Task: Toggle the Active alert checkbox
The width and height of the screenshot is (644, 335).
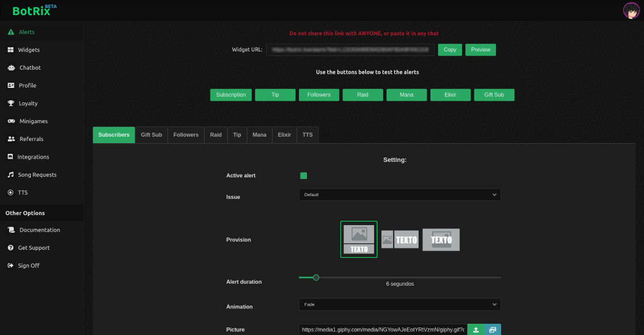Action: (x=303, y=175)
